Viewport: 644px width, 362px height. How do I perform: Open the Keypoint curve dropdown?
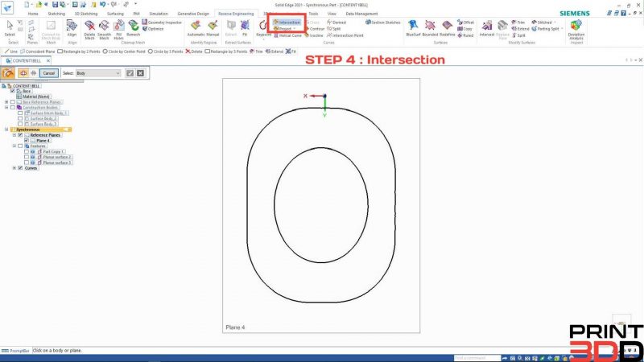point(264,39)
